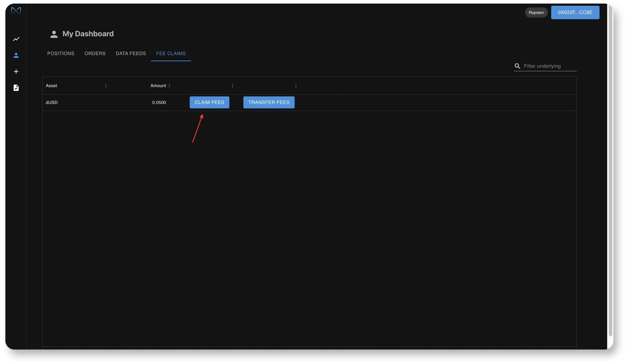Click the TRANSFER FEES button
Screen dimensions: 626x364
[269, 102]
